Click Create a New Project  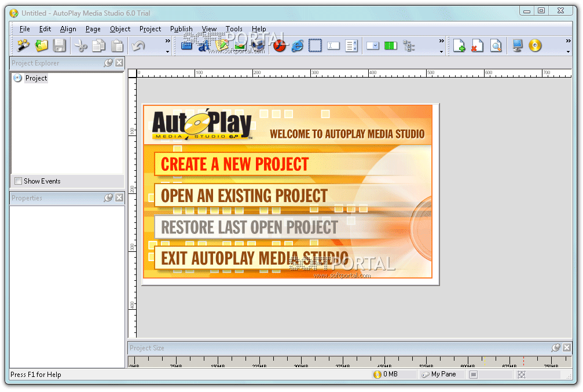(234, 164)
